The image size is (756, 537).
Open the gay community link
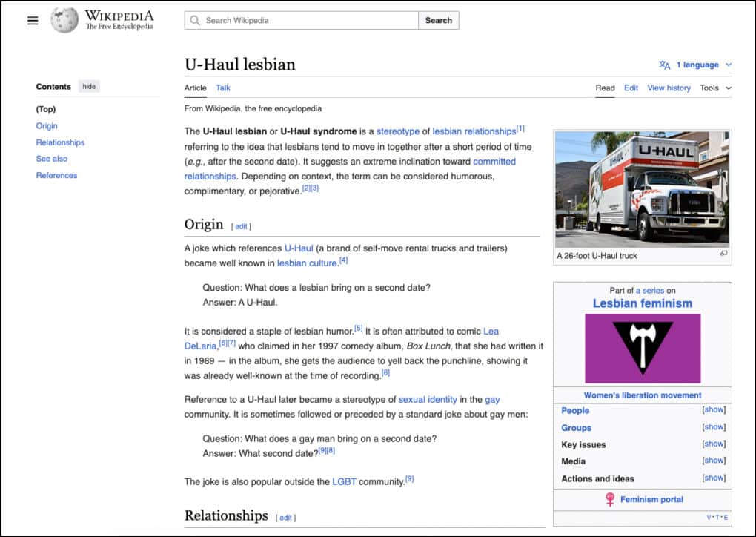(x=492, y=400)
